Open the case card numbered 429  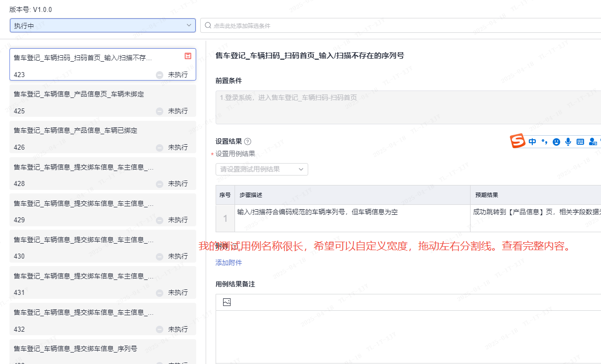tap(103, 210)
